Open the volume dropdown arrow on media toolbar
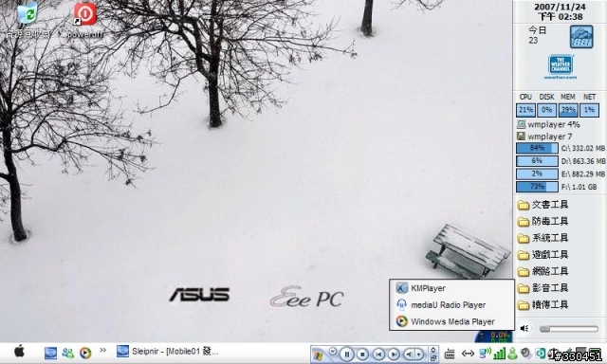Screen dimensions: 607x364 tap(419, 354)
